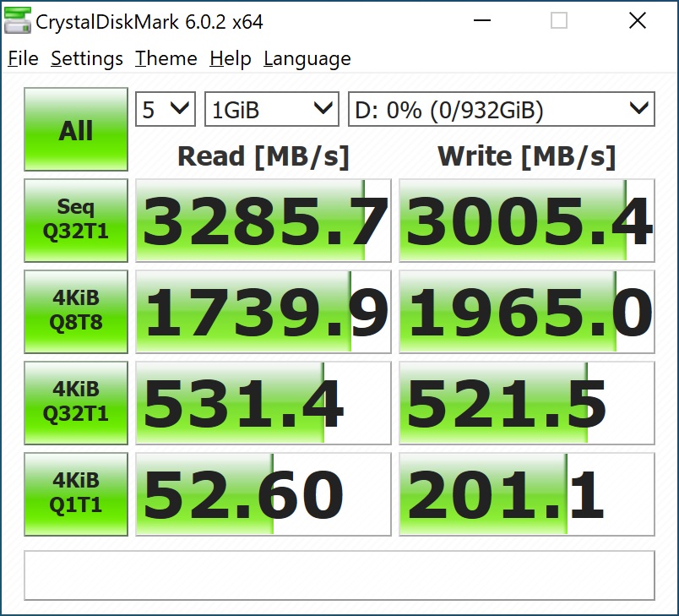Click the 4KiB Q8T8 write result 1965.0
Screen dimensions: 679x616
pyautogui.click(x=527, y=312)
